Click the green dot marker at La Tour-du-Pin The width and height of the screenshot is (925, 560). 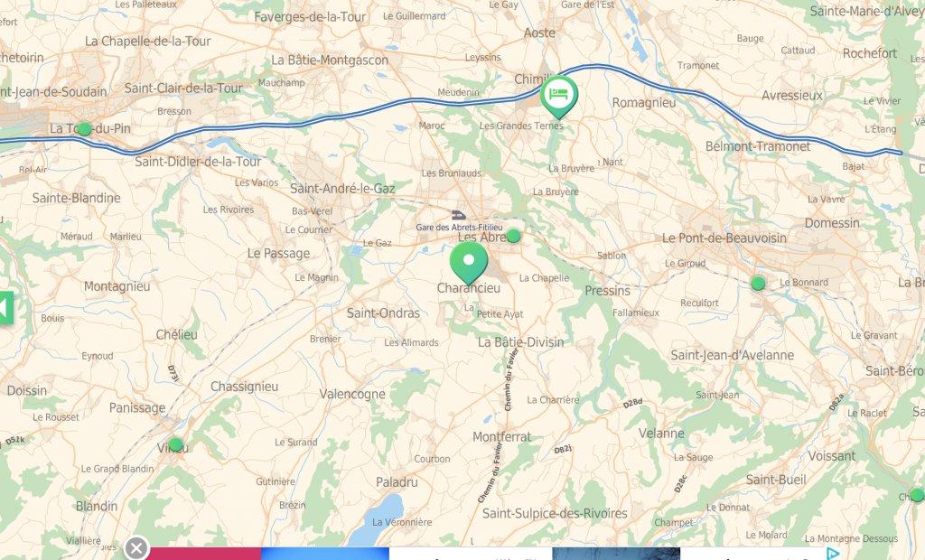pos(84,128)
